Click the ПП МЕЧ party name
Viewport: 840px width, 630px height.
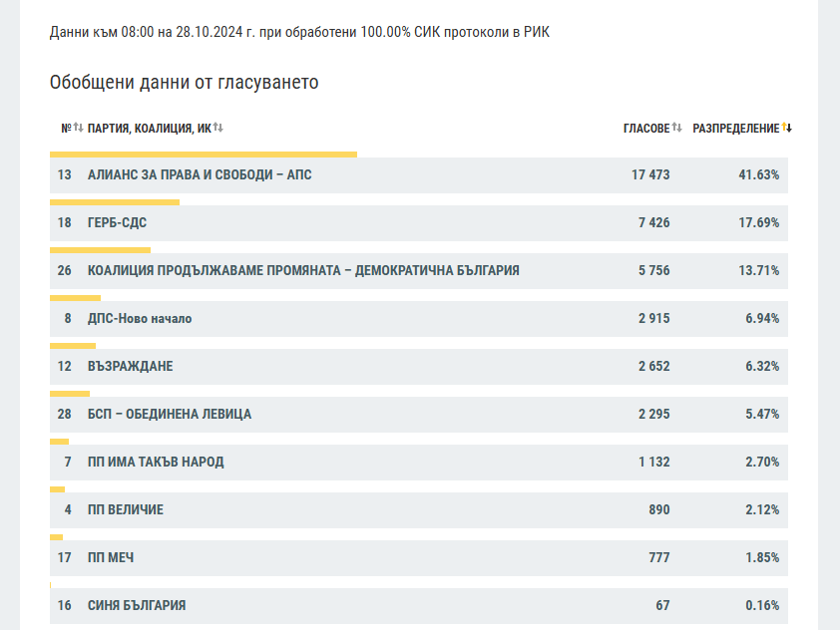111,558
